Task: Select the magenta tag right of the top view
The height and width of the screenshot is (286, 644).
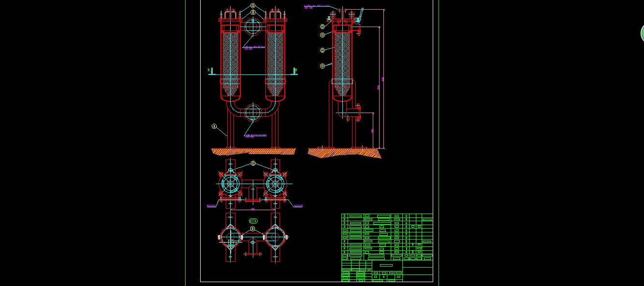Action: point(298,206)
